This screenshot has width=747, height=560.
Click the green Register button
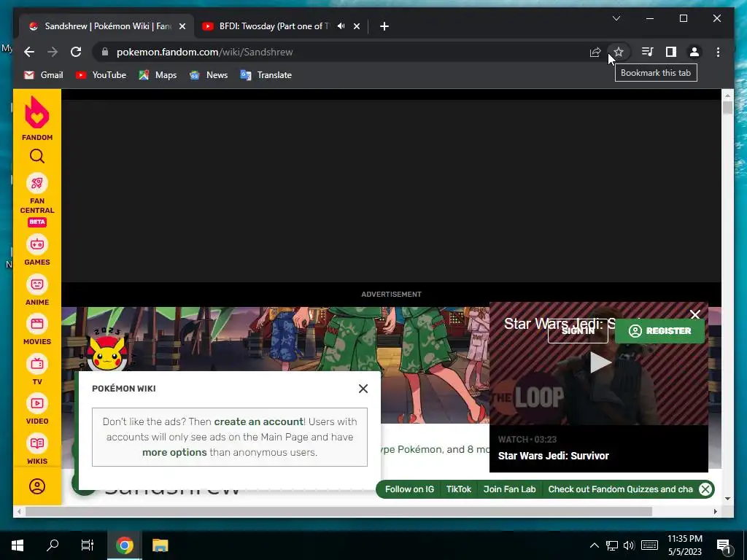click(x=659, y=331)
